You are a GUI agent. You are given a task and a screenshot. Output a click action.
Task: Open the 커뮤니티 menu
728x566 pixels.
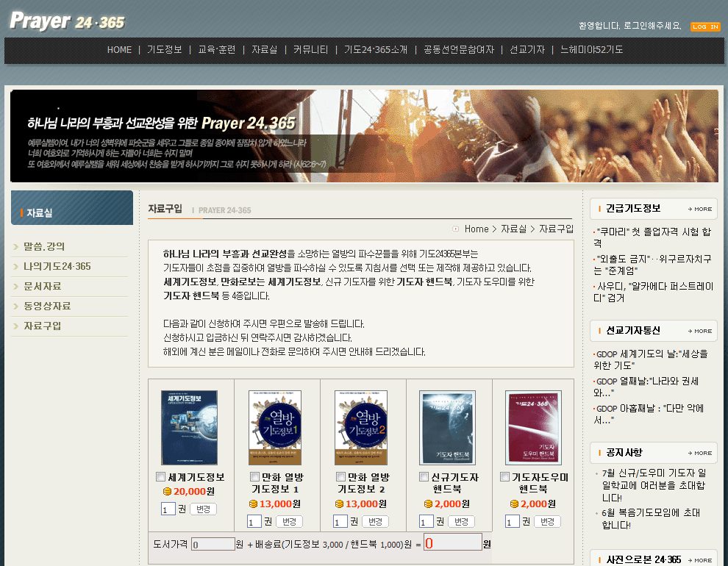click(x=310, y=50)
